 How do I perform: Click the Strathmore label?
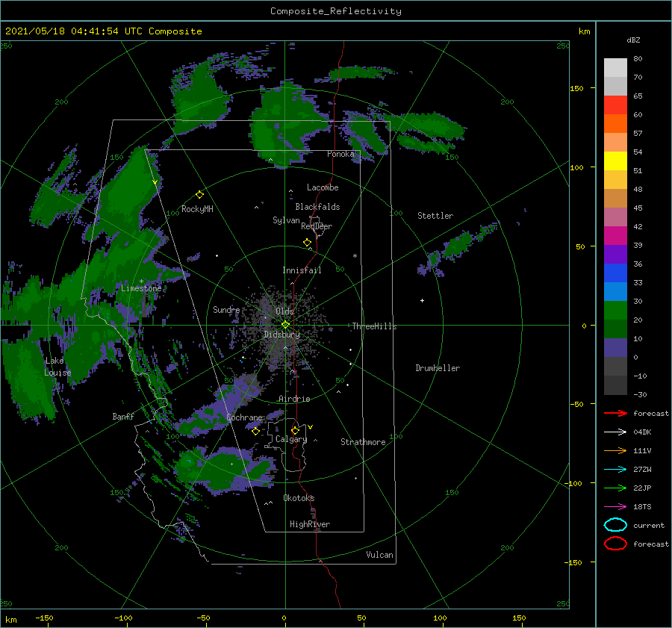[363, 442]
